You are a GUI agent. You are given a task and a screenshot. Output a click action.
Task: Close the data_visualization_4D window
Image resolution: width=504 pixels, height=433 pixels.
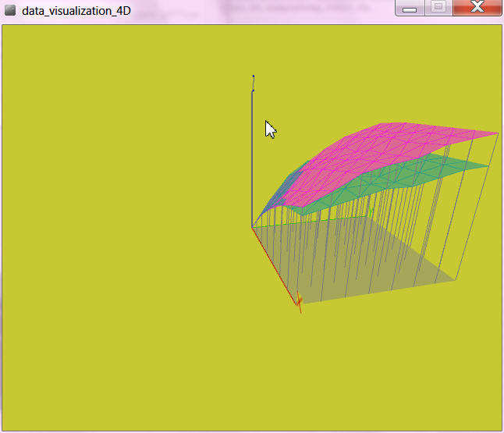477,8
